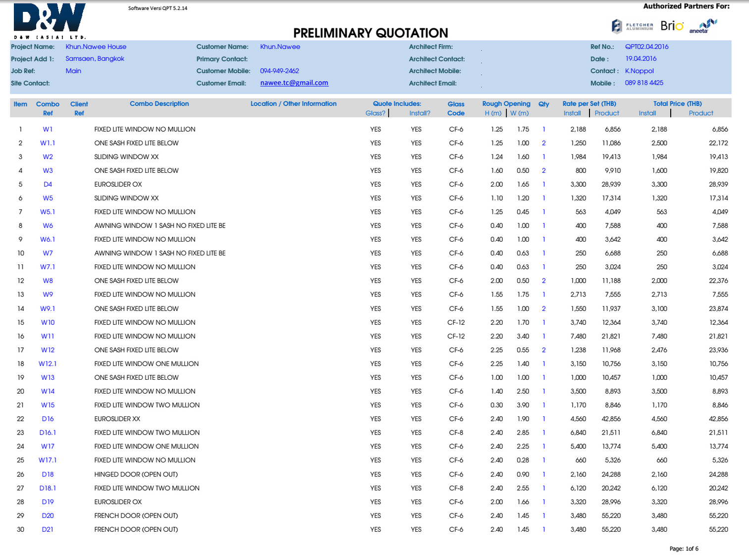Select contact mobile 089 818 4425
Viewport: 749px width, 560px height.
point(644,83)
